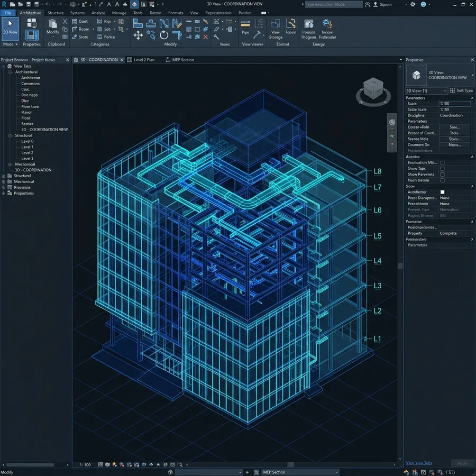
Task: Click the help question mark icon
Action: (x=423, y=4)
